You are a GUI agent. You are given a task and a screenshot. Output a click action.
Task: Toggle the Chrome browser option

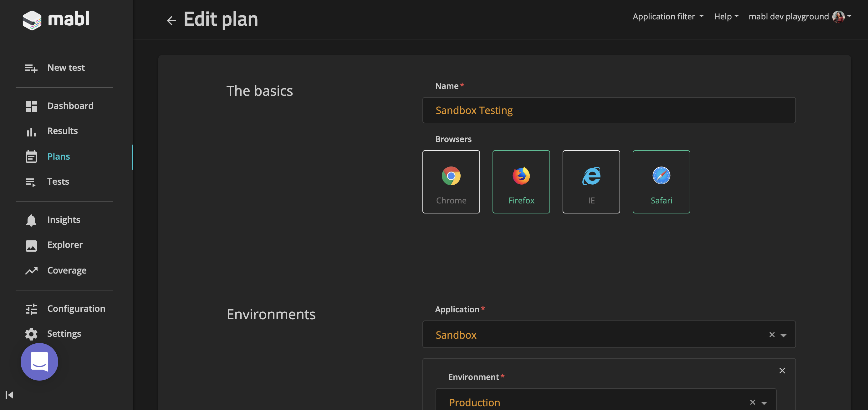coord(451,182)
